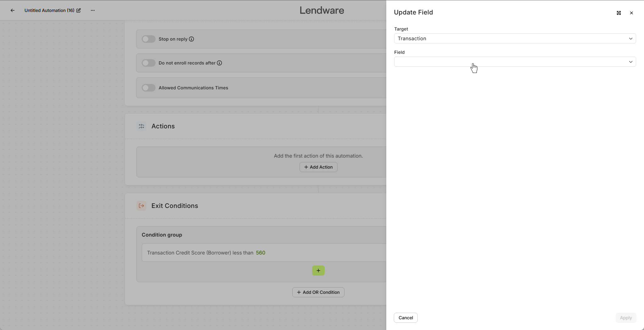Open the three-dot more options menu
The image size is (644, 330).
[x=93, y=10]
